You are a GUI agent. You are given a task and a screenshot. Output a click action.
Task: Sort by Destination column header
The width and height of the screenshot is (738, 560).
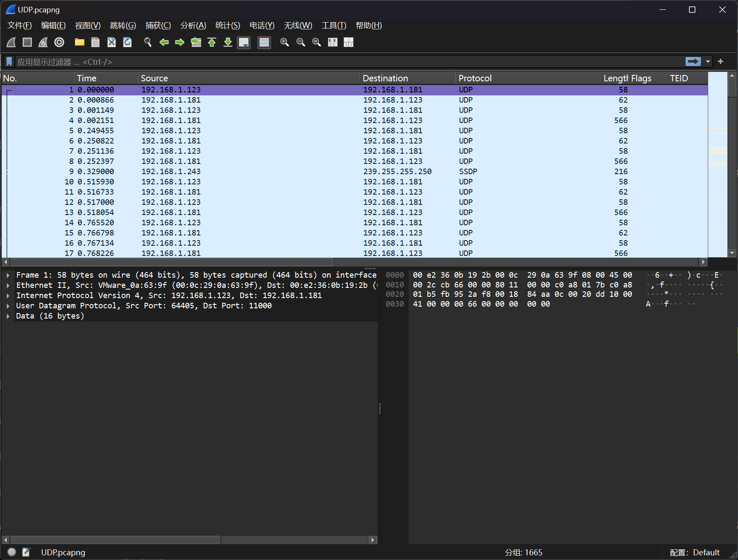click(408, 78)
